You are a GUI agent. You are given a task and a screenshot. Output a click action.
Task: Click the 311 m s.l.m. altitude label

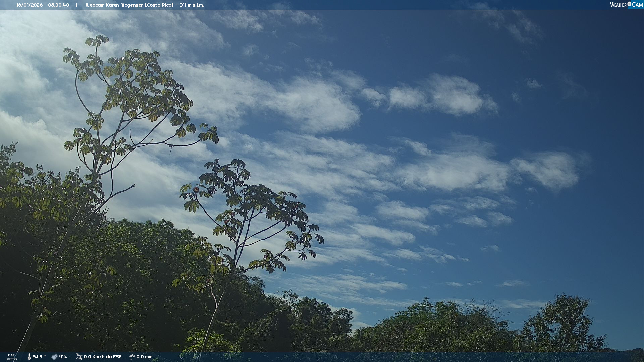point(192,5)
